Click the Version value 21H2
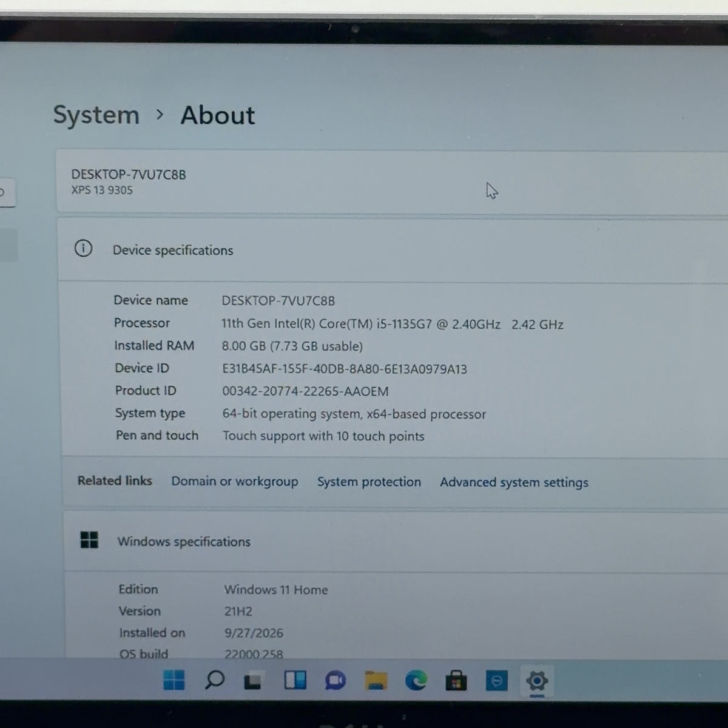The height and width of the screenshot is (728, 728). [x=238, y=612]
